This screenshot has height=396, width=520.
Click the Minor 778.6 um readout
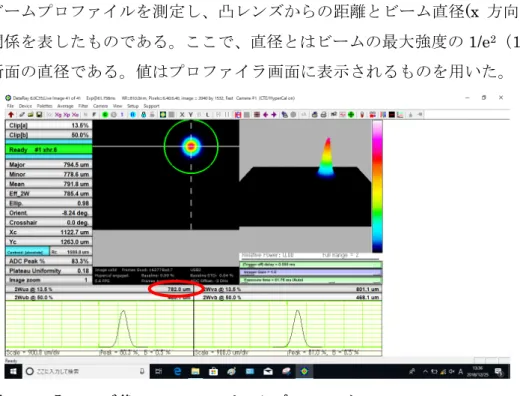tap(49, 174)
